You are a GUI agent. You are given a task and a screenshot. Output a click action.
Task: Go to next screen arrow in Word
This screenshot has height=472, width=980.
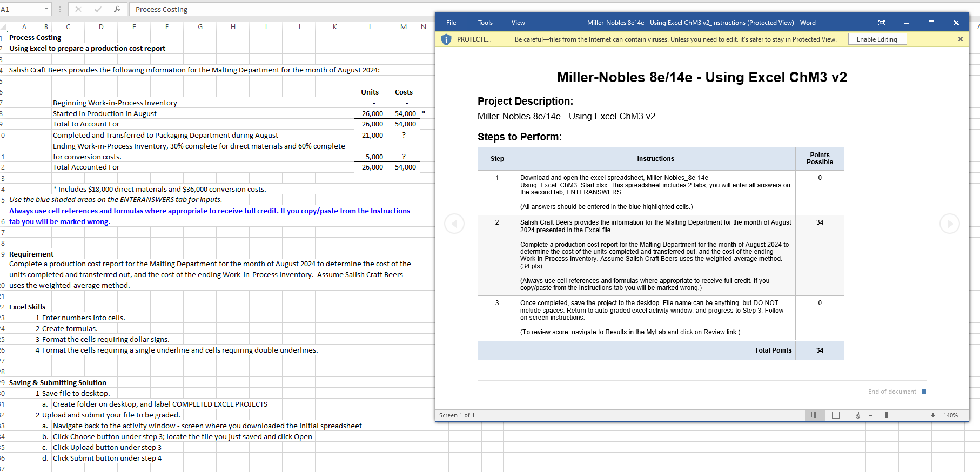(950, 224)
